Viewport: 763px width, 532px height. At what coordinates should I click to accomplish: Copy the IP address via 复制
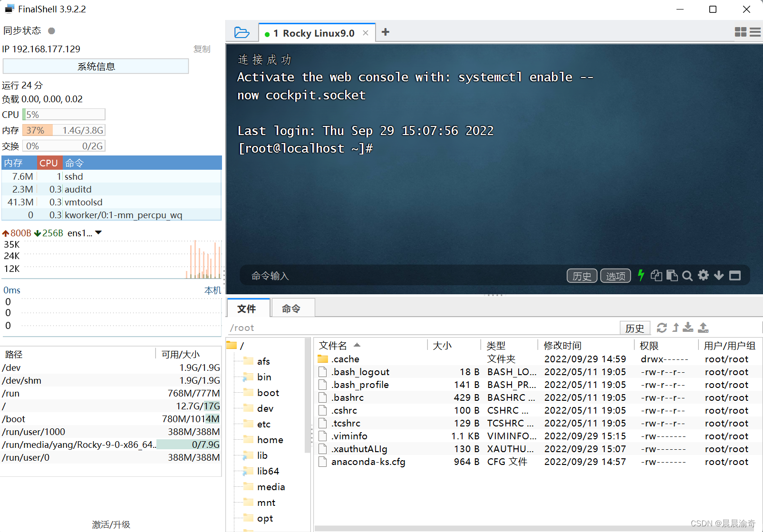(x=202, y=49)
